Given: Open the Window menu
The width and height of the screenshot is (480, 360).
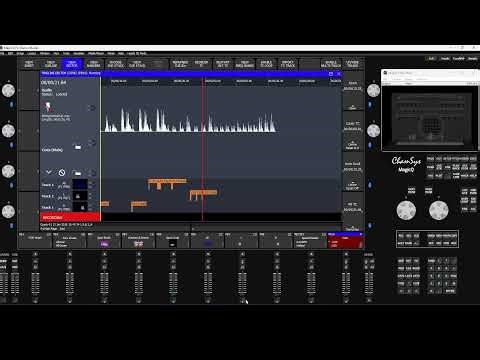Looking at the screenshot, I should point(45,53).
